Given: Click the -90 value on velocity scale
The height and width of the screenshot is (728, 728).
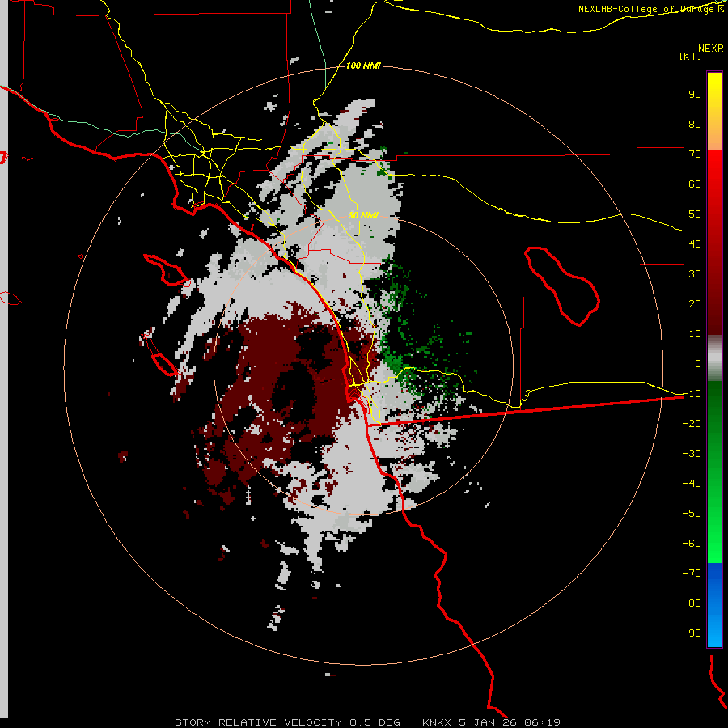Looking at the screenshot, I should (x=692, y=633).
